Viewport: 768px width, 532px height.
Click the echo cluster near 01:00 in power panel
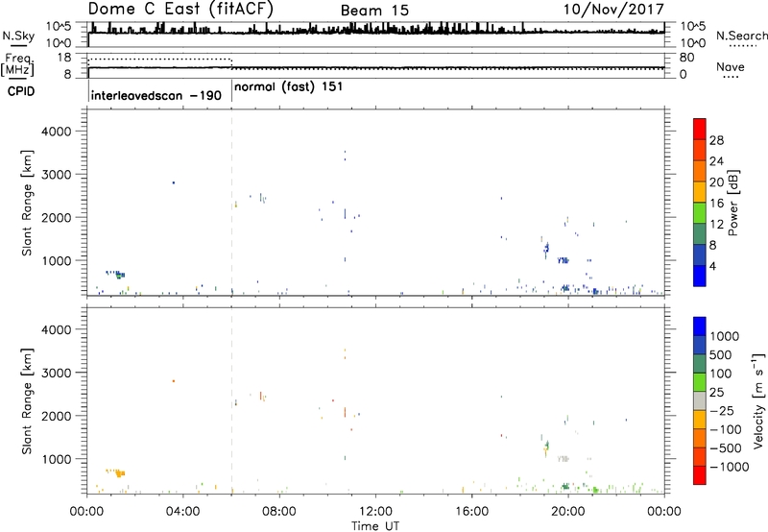point(116,274)
